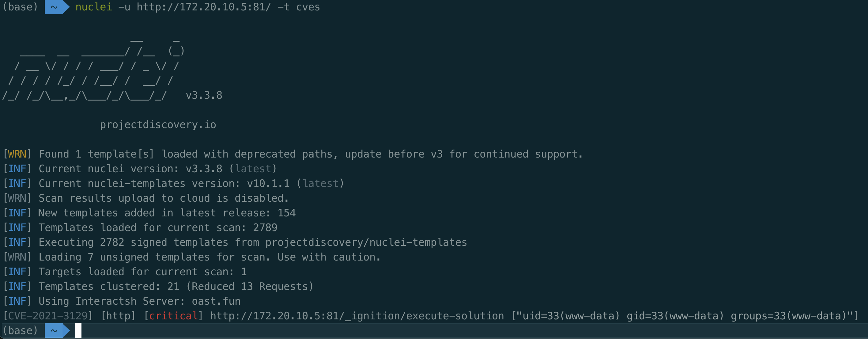Screen dimensions: 868x339
Task: Click the _ignition/execute-solution result URL
Action: 357,316
